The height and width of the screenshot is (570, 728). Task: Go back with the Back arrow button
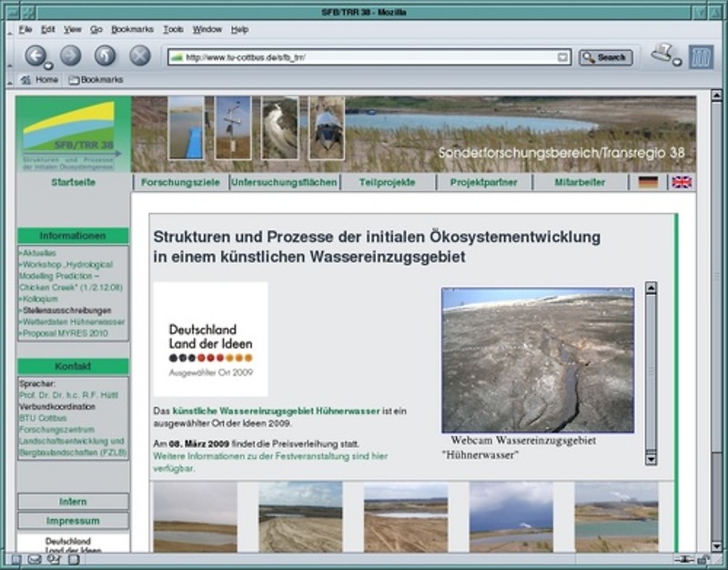coord(35,56)
